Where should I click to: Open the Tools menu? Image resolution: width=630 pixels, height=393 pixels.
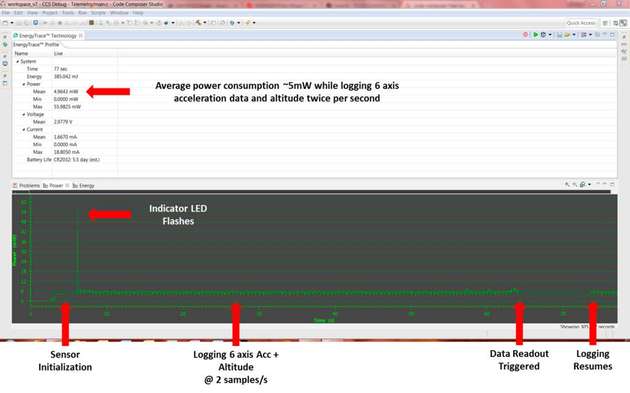tap(68, 13)
